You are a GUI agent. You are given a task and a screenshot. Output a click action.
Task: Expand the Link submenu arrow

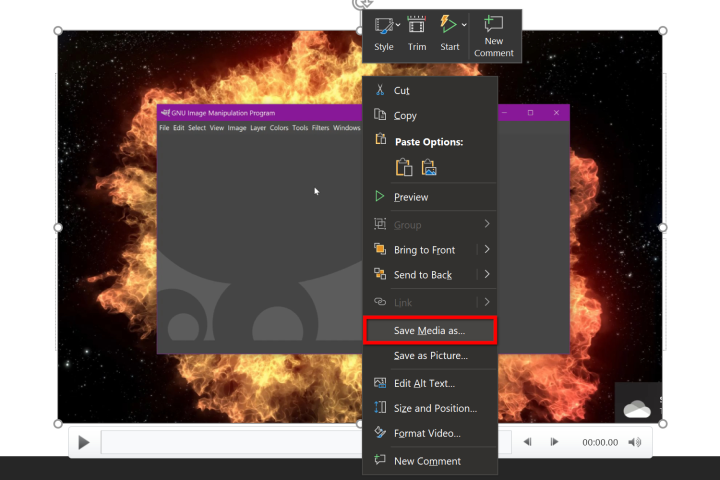[x=487, y=302]
